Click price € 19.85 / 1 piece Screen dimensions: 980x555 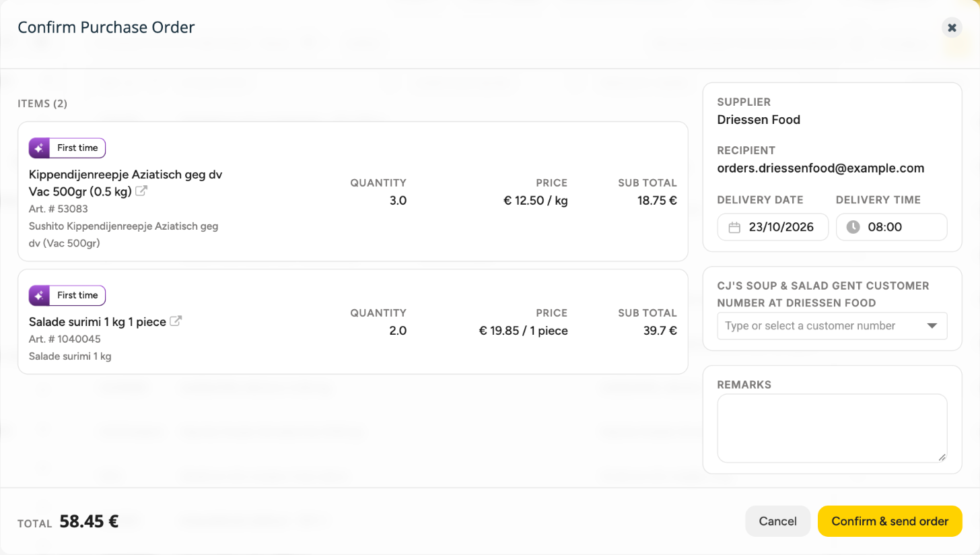coord(523,331)
